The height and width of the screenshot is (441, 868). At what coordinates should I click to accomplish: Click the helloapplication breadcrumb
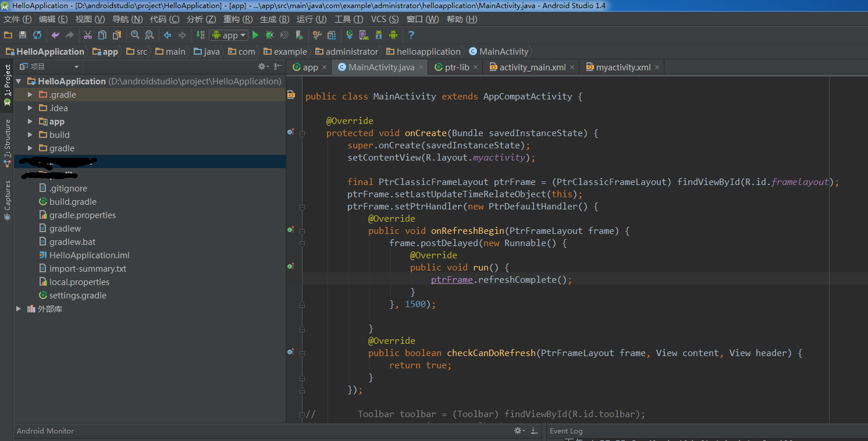[424, 52]
